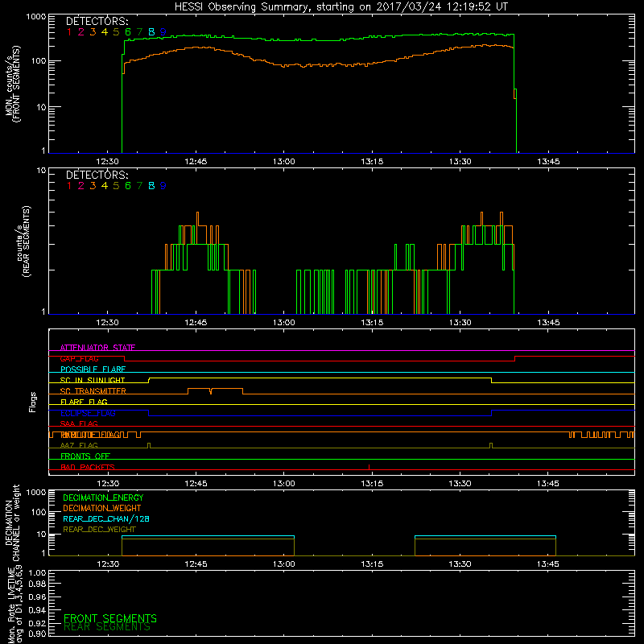
Task: Click the 0.94 y-axis value on livetime plot
Action: (37, 610)
